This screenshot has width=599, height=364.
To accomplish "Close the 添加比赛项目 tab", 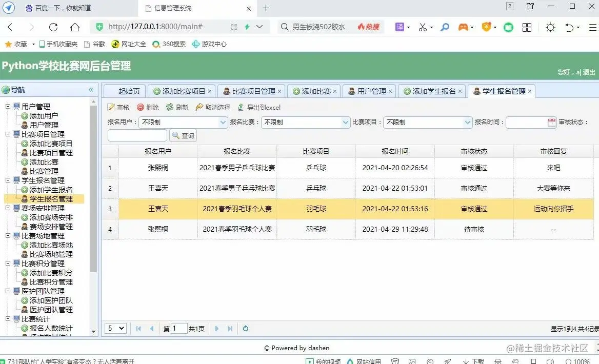I will (x=210, y=91).
